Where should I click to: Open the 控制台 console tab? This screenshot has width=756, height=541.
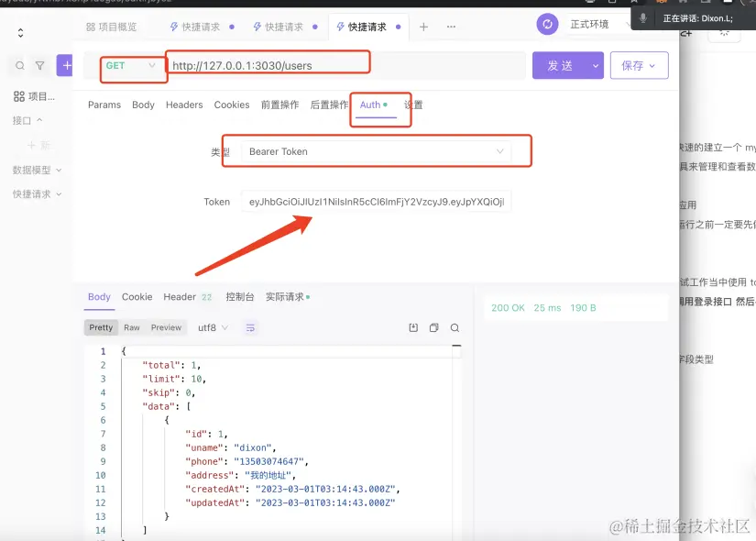tap(239, 297)
